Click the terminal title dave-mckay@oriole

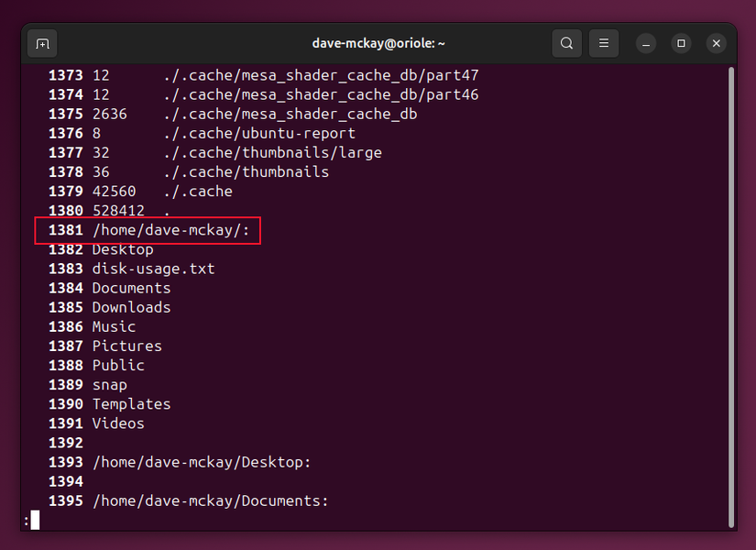pos(378,43)
